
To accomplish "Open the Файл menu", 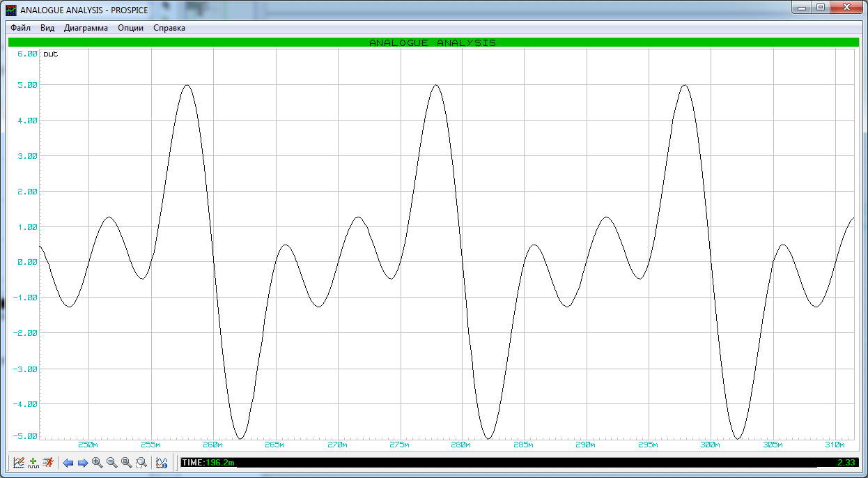I will pos(20,28).
